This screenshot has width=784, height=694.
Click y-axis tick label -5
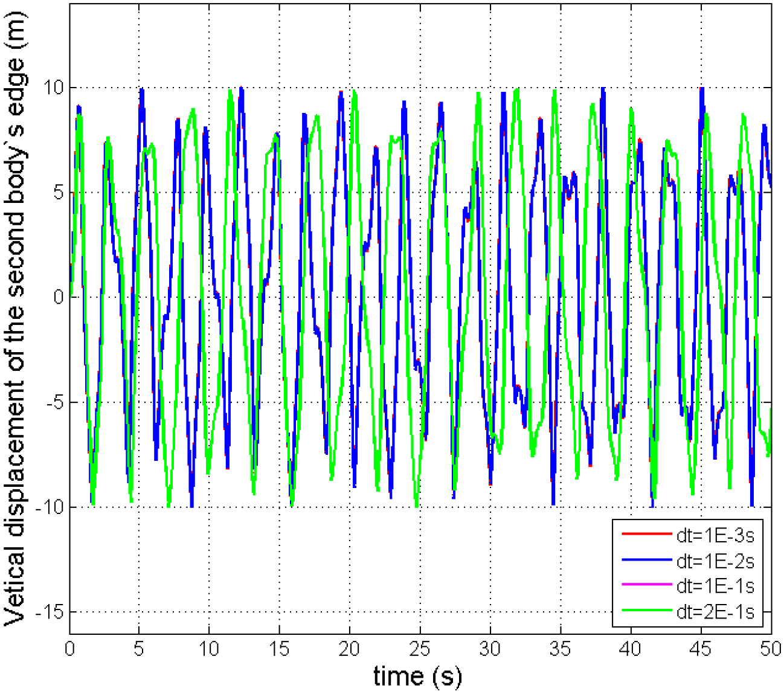coord(54,402)
